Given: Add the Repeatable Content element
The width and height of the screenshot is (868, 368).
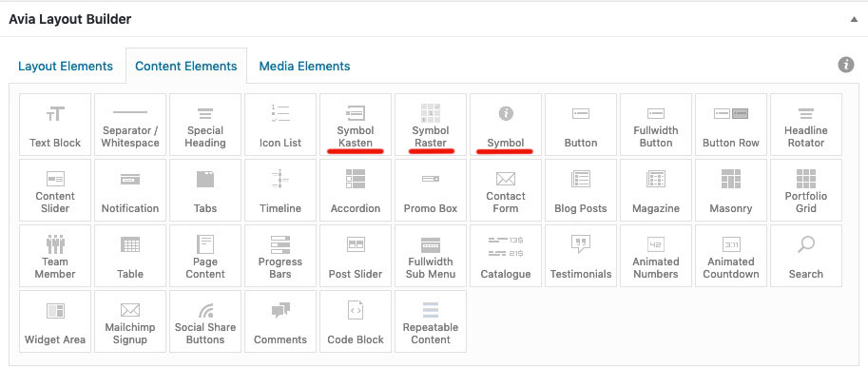Looking at the screenshot, I should coord(431,321).
